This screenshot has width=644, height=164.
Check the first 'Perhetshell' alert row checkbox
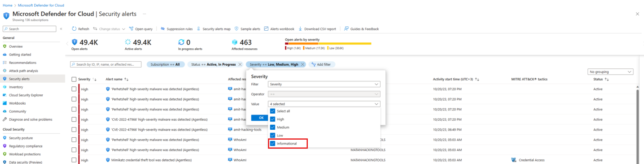[74, 89]
